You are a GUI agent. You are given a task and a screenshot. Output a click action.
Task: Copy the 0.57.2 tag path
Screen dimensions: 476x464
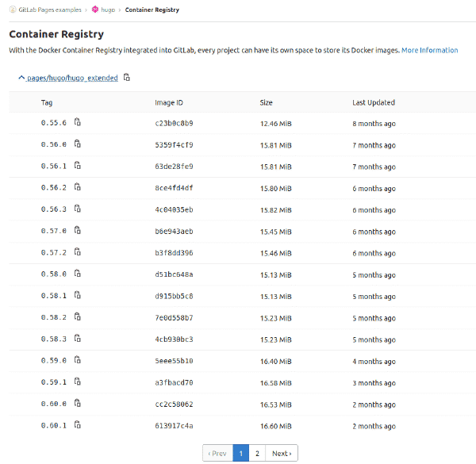click(78, 252)
